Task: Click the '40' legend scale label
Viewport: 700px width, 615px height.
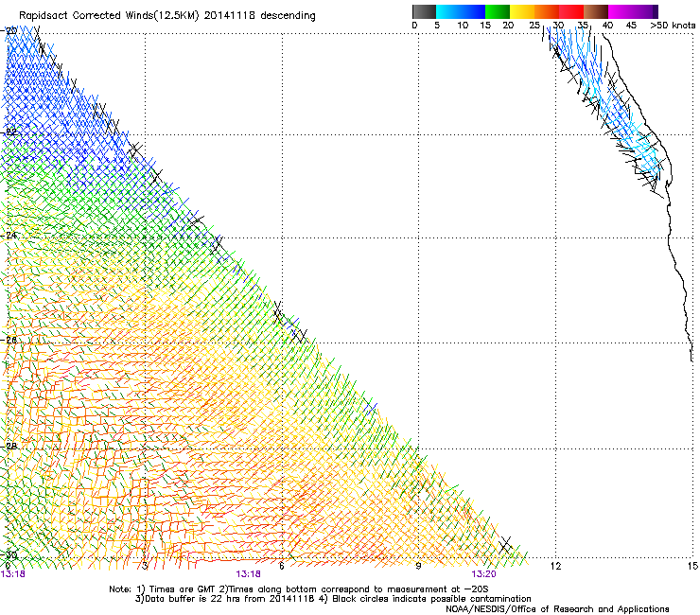Action: pyautogui.click(x=607, y=26)
